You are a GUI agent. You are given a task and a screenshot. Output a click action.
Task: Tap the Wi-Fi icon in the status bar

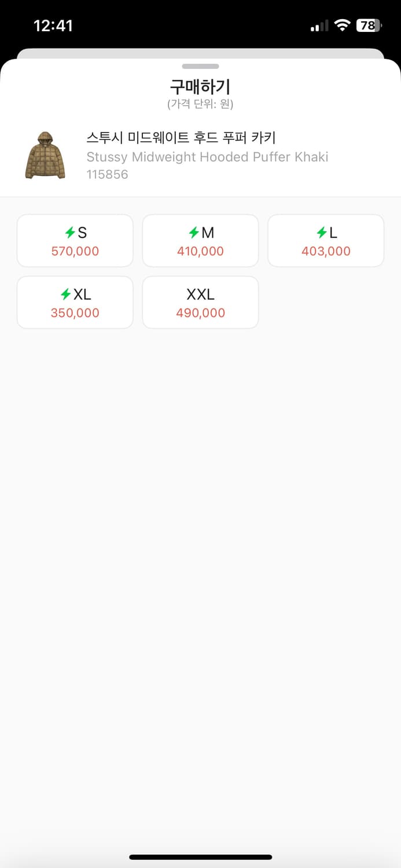tap(343, 25)
